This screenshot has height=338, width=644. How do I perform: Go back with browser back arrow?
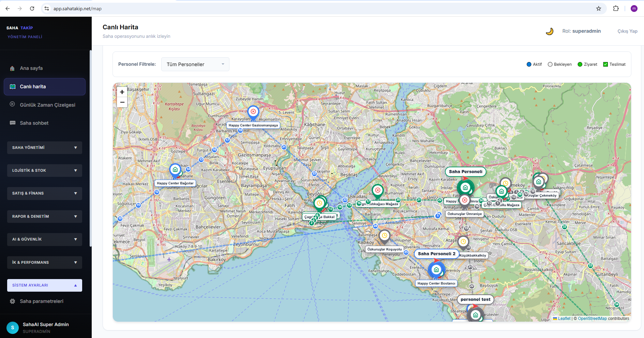[x=8, y=9]
